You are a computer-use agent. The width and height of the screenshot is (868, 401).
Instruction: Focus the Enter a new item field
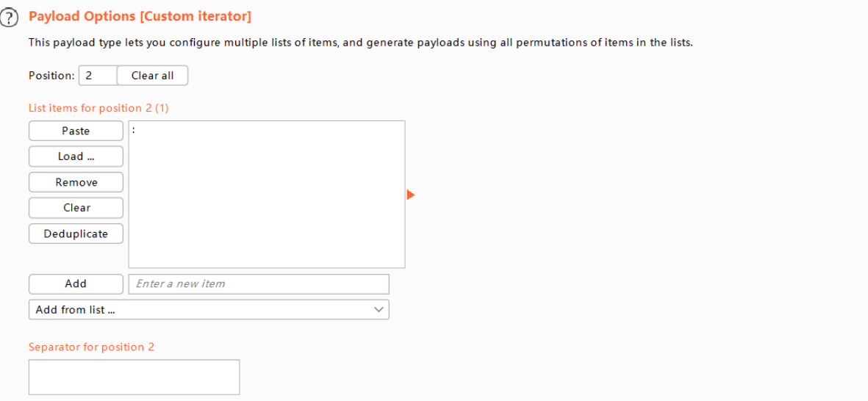pos(259,283)
